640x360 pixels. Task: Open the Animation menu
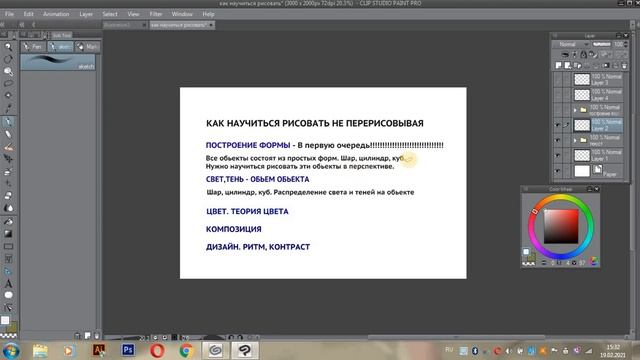point(56,14)
